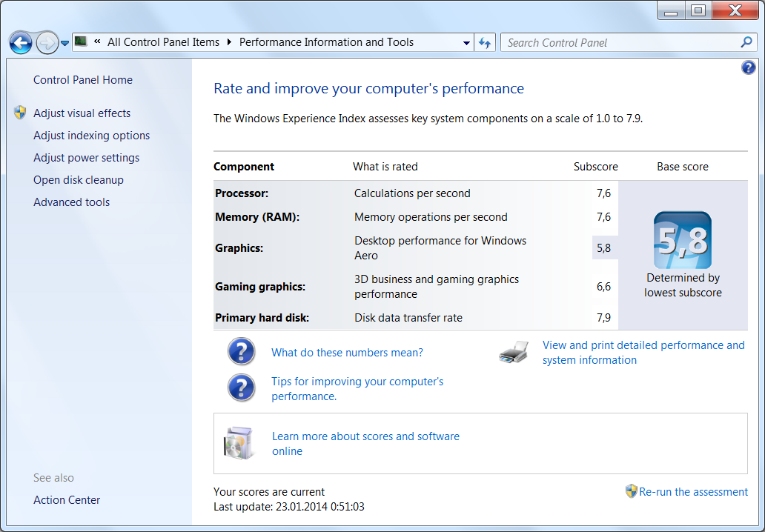The image size is (765, 532).
Task: Focus the Search Control Panel field
Action: click(619, 43)
